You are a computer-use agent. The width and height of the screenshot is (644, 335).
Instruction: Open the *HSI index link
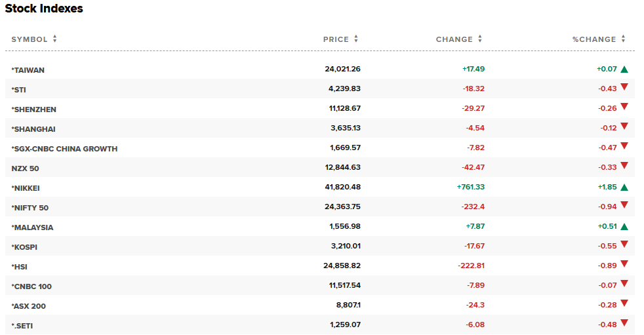19,267
